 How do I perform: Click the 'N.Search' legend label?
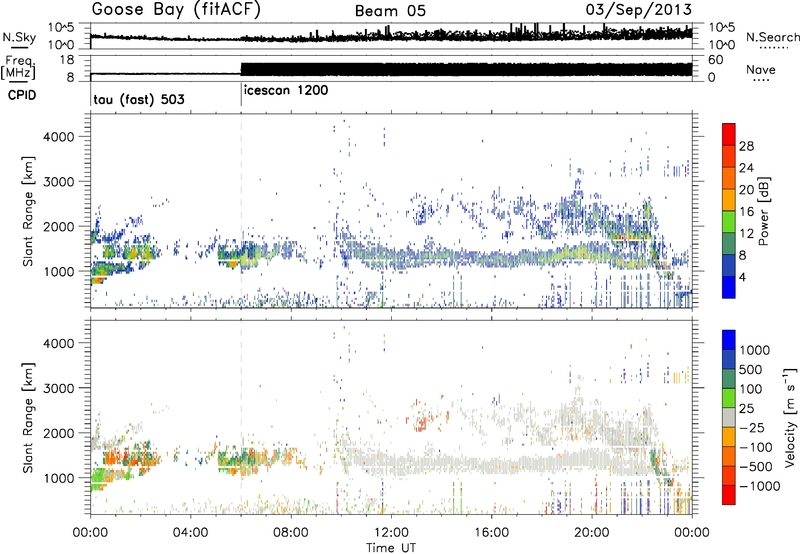(772, 37)
